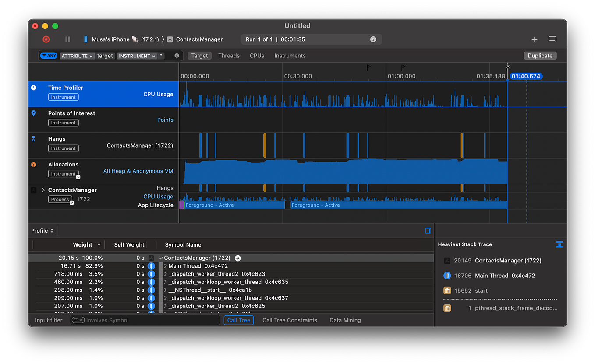Image resolution: width=595 pixels, height=364 pixels.
Task: Open the ATTRIBUTE dropdown in the filter bar
Action: point(77,55)
